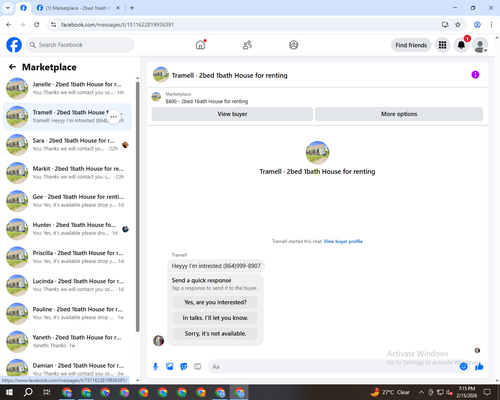The height and width of the screenshot is (400, 500).
Task: Open the Windows Start menu
Action: 9,392
